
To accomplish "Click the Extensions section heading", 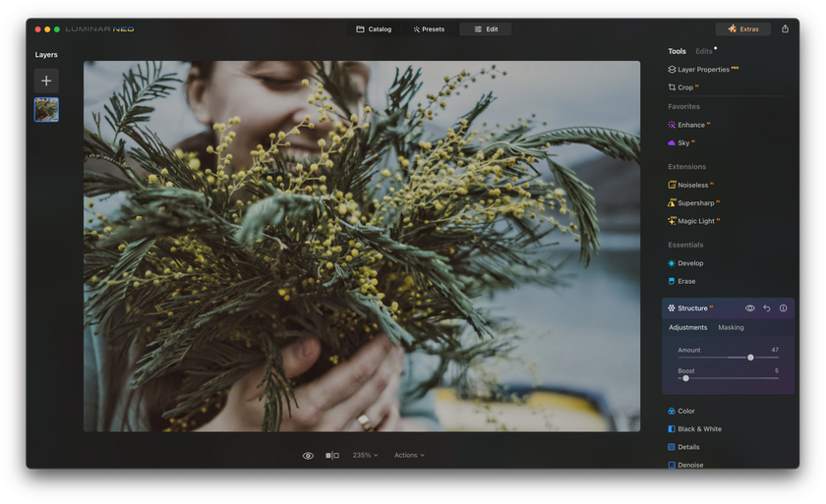I will [x=687, y=166].
